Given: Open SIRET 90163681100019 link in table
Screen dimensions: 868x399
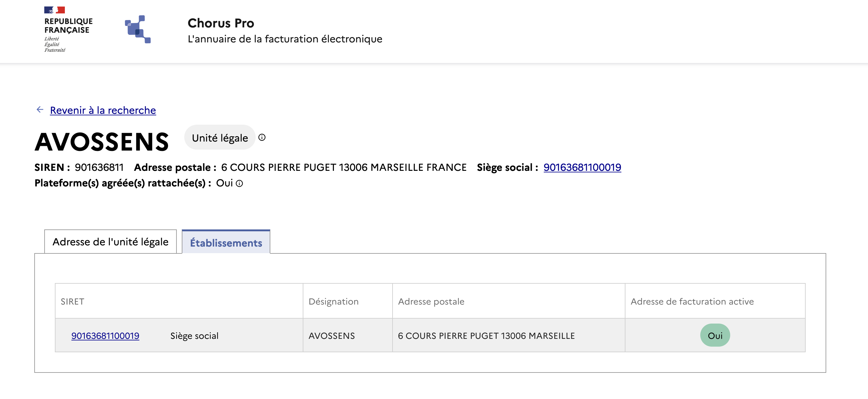Looking at the screenshot, I should [105, 336].
